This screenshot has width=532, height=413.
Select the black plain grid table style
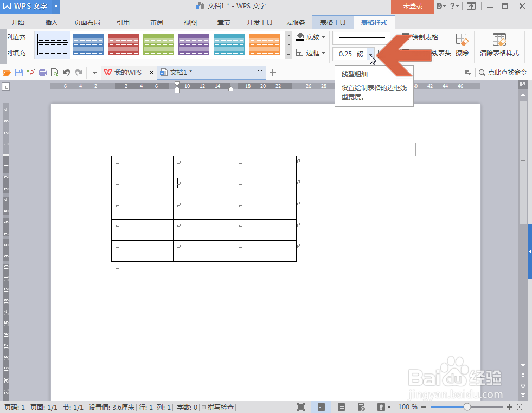pos(53,44)
